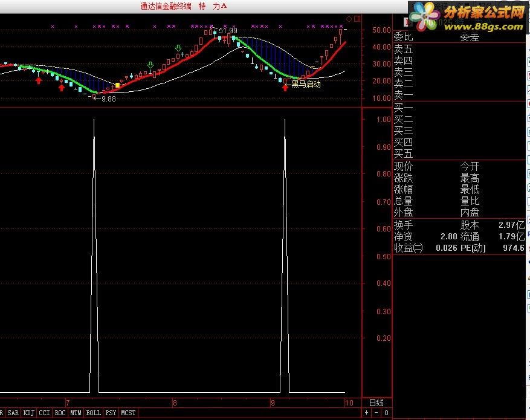Click the diamond icon above the chart
Viewport: 530px width, 420px height.
pos(349,19)
